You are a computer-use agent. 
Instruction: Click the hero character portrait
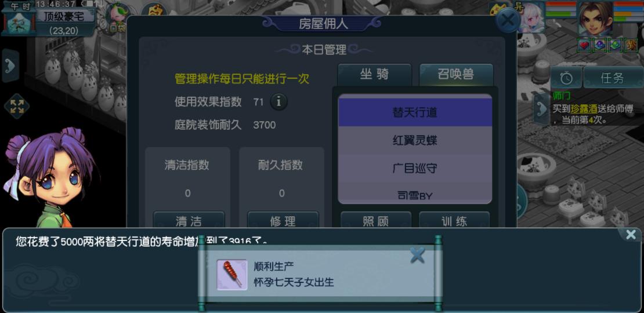tap(595, 17)
